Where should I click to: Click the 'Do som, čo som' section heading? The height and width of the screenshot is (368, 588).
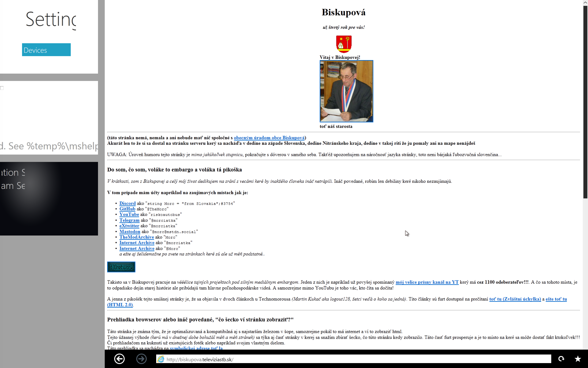tap(174, 170)
